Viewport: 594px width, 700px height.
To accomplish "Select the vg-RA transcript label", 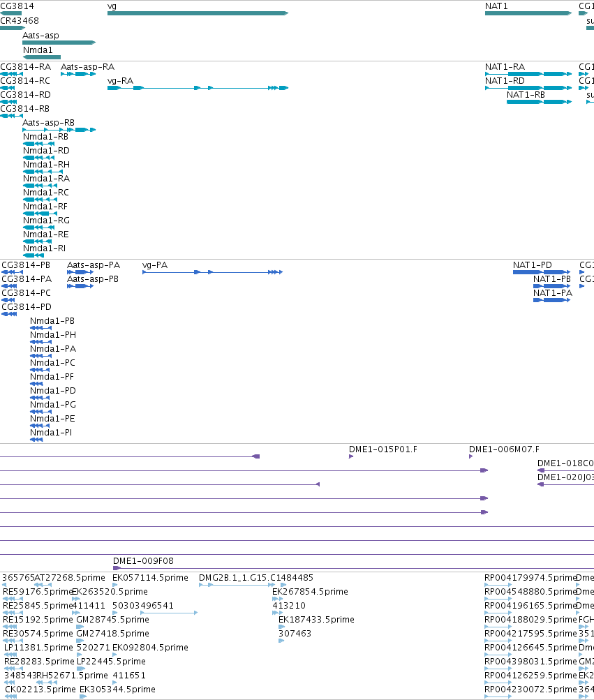I will pyautogui.click(x=120, y=81).
